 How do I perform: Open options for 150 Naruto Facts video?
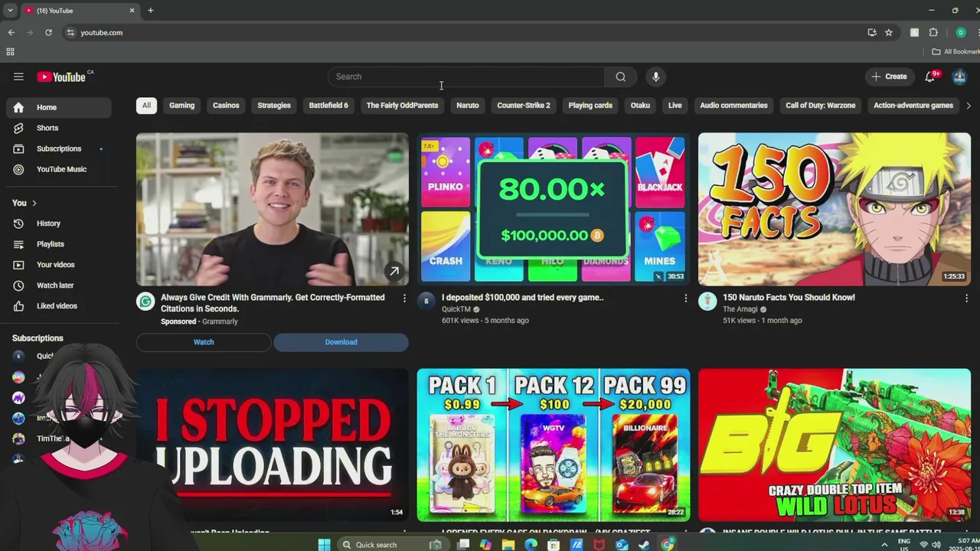pos(966,298)
